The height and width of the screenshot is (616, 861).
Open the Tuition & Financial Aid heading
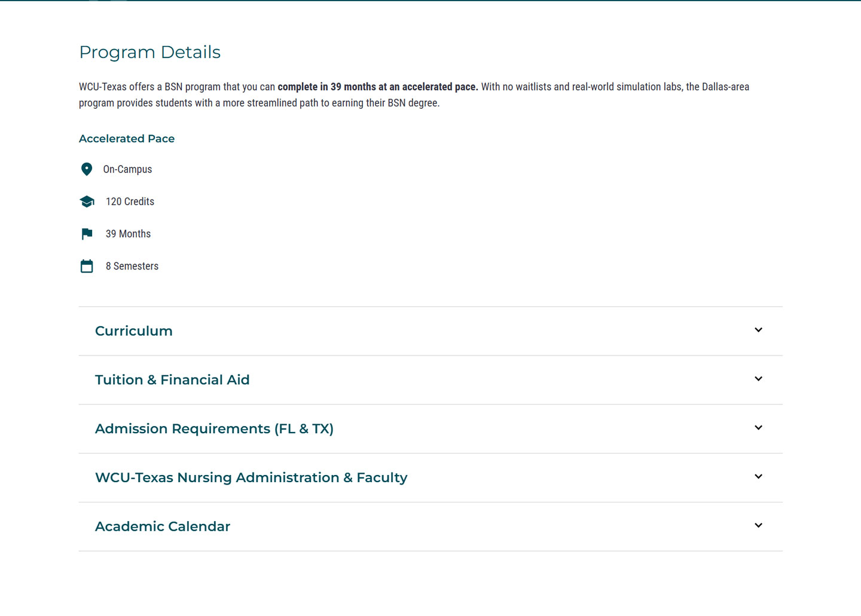coord(172,380)
